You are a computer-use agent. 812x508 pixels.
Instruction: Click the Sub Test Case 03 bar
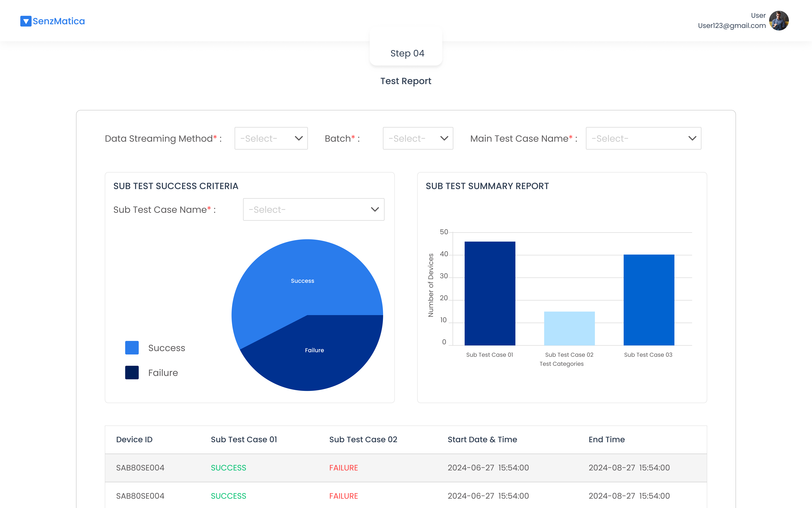pyautogui.click(x=649, y=300)
